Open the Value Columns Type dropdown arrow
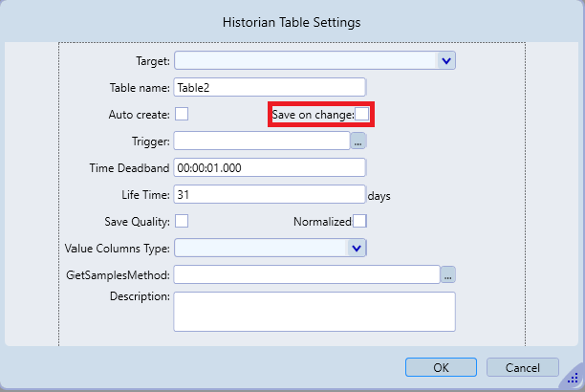 pos(357,249)
